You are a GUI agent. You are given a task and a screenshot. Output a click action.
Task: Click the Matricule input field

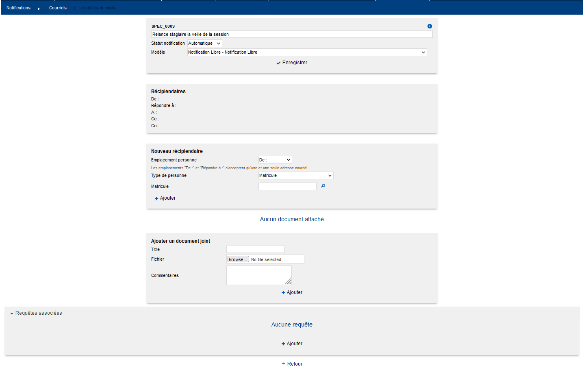pyautogui.click(x=287, y=186)
